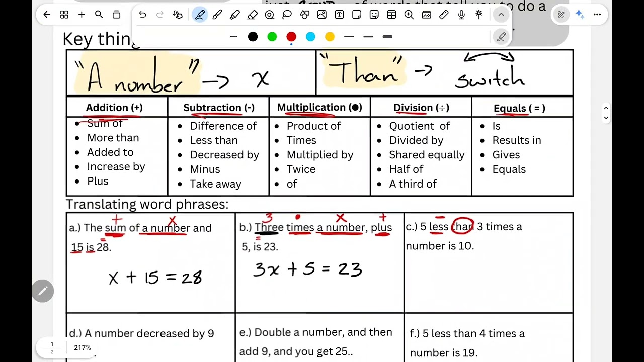This screenshot has height=362, width=644.
Task: Toggle the finger touch drawing mode
Action: 178,15
